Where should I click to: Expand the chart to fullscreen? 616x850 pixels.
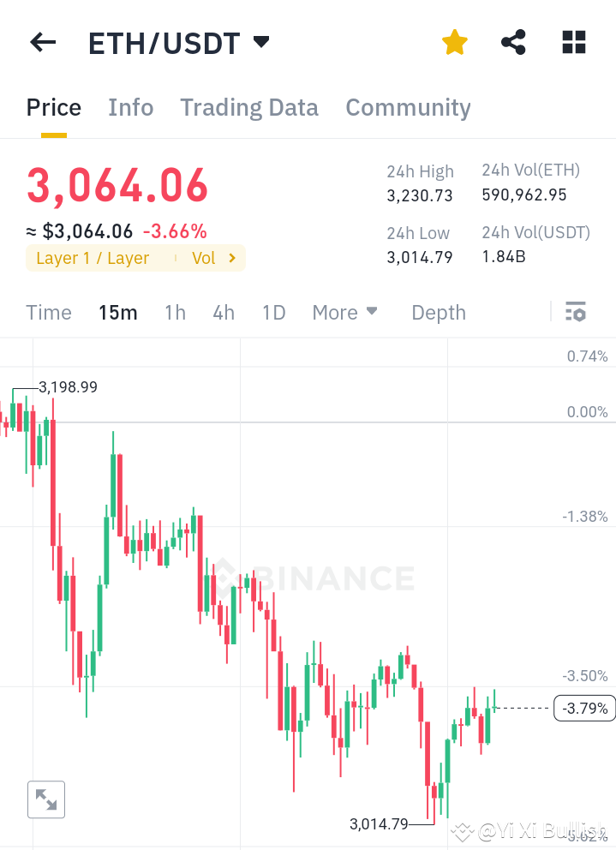pyautogui.click(x=45, y=799)
